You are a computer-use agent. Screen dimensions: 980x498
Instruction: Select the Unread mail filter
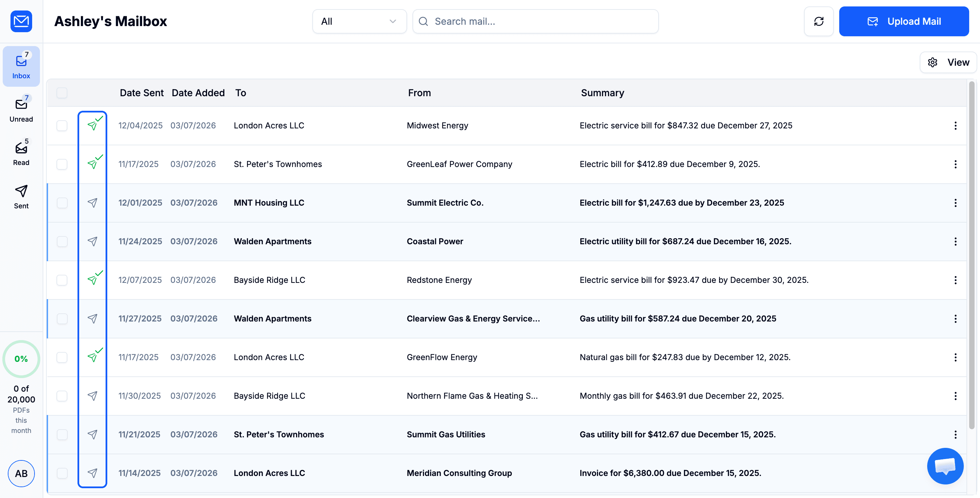[x=21, y=109]
